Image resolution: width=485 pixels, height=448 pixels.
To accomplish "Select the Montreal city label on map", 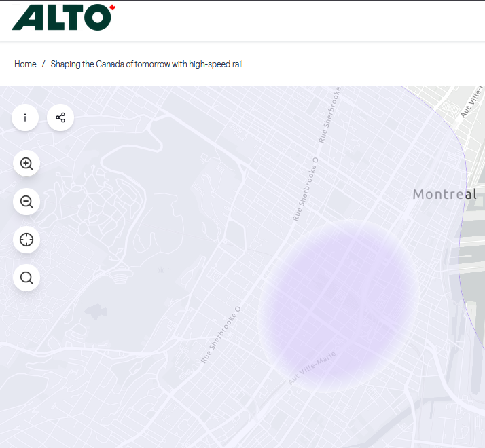I will pos(444,195).
